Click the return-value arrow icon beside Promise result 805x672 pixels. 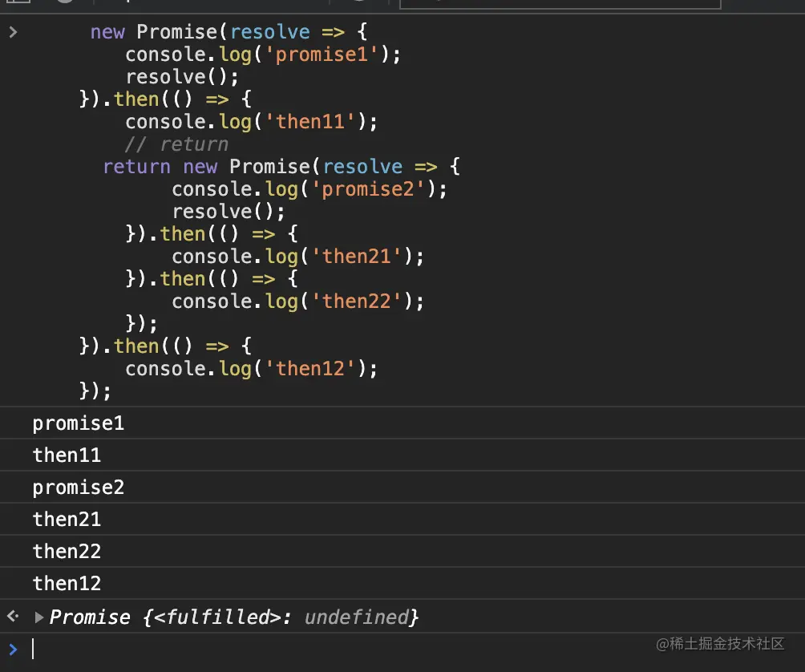[x=14, y=616]
